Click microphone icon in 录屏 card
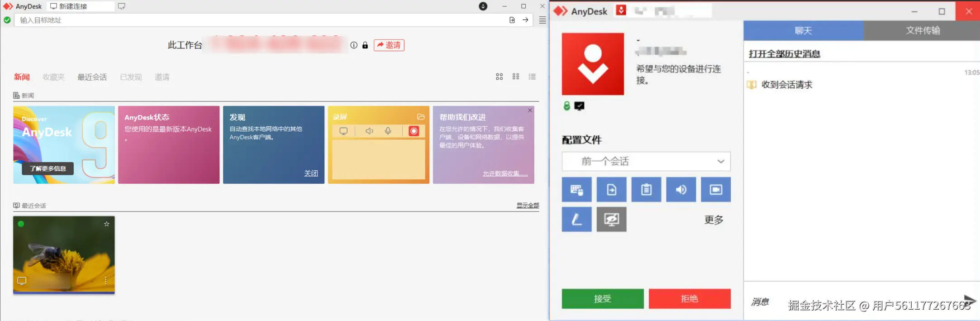Viewport: 980px width, 321px height. [388, 131]
